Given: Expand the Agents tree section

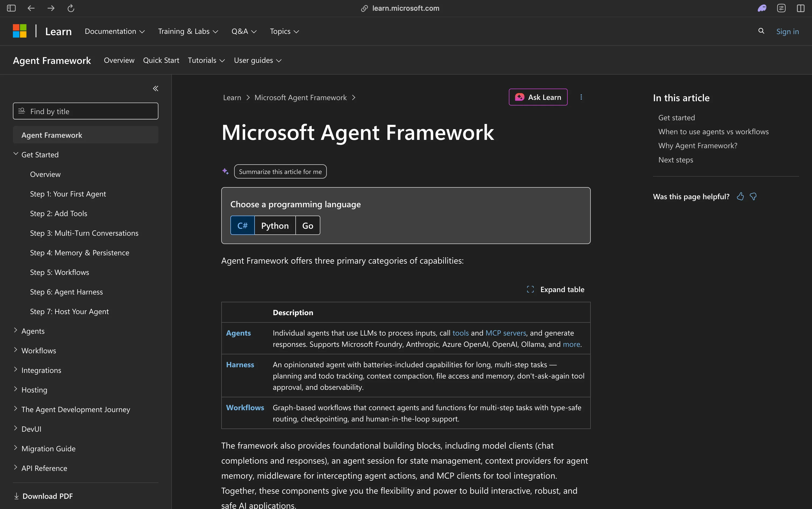Looking at the screenshot, I should point(16,330).
